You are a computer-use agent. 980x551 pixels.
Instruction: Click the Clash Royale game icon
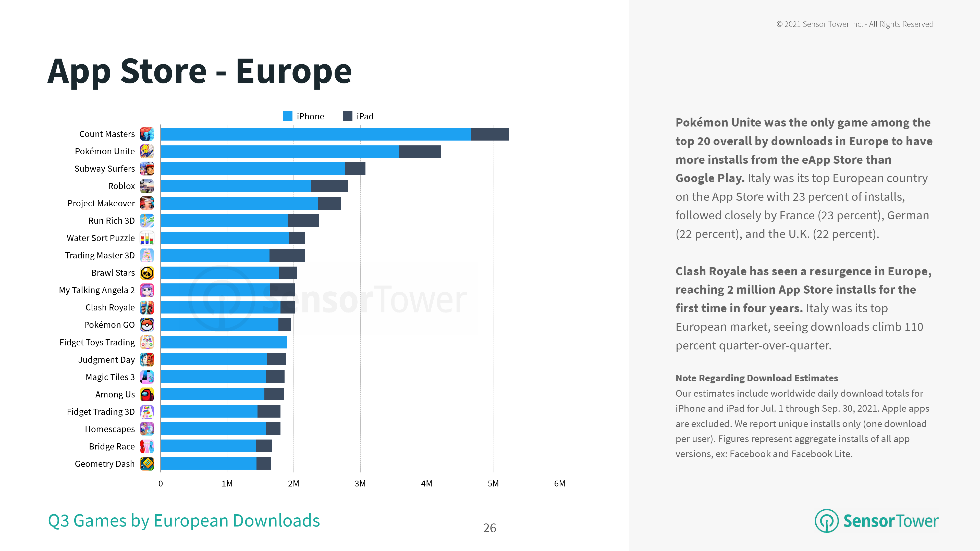(147, 307)
